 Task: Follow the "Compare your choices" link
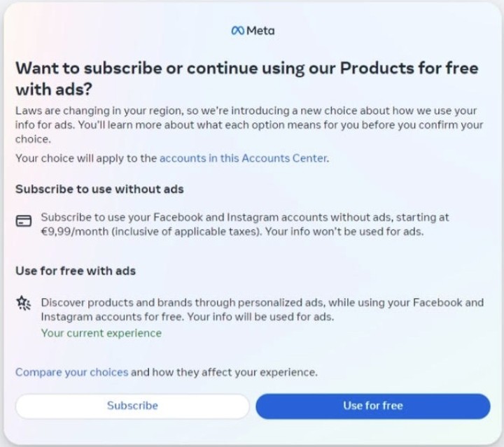(x=71, y=372)
